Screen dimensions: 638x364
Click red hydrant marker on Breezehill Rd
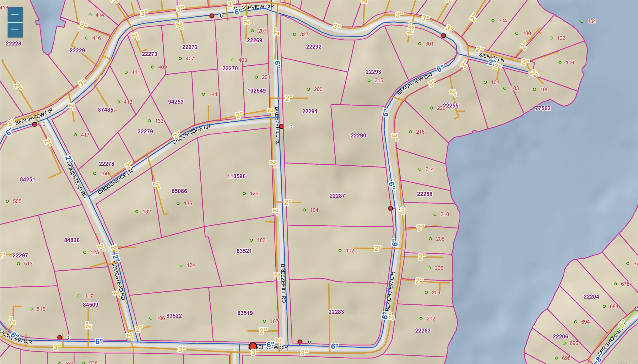pos(281,127)
